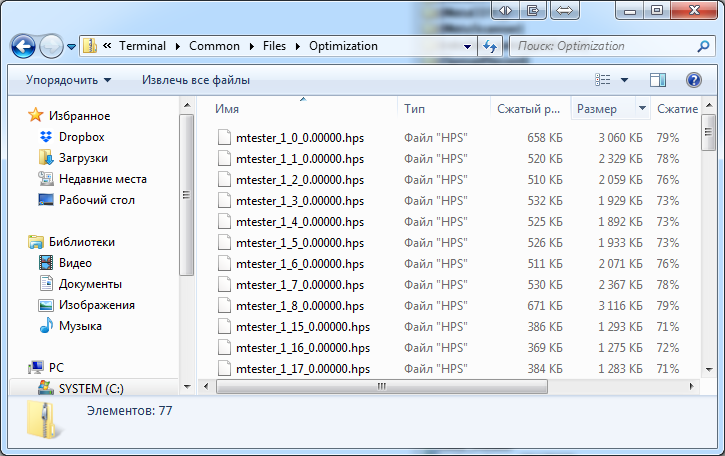The width and height of the screenshot is (725, 456).
Task: Click the zipped folder icon in details pane
Action: pos(43,420)
